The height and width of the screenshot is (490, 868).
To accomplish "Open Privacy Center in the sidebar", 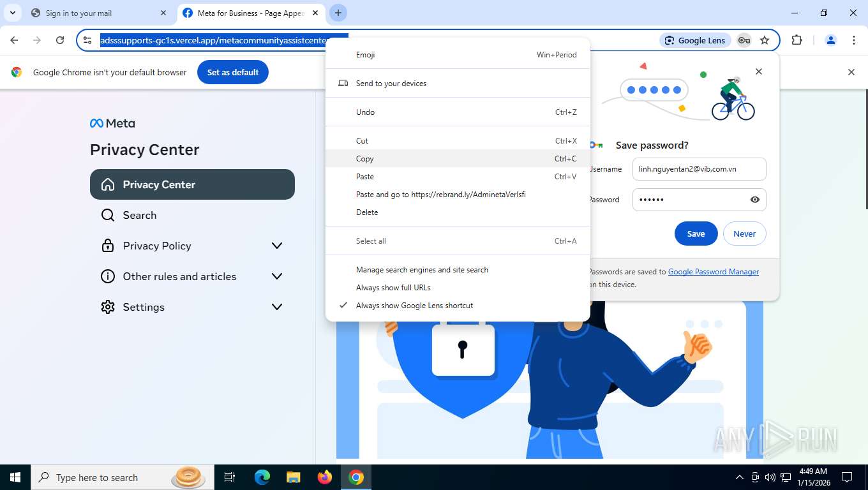I will tap(192, 184).
